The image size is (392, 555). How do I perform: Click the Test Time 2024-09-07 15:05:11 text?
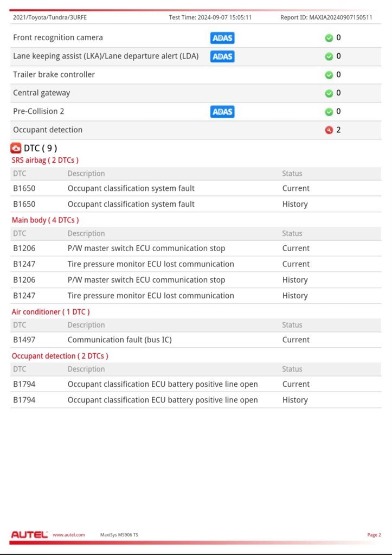tap(210, 17)
